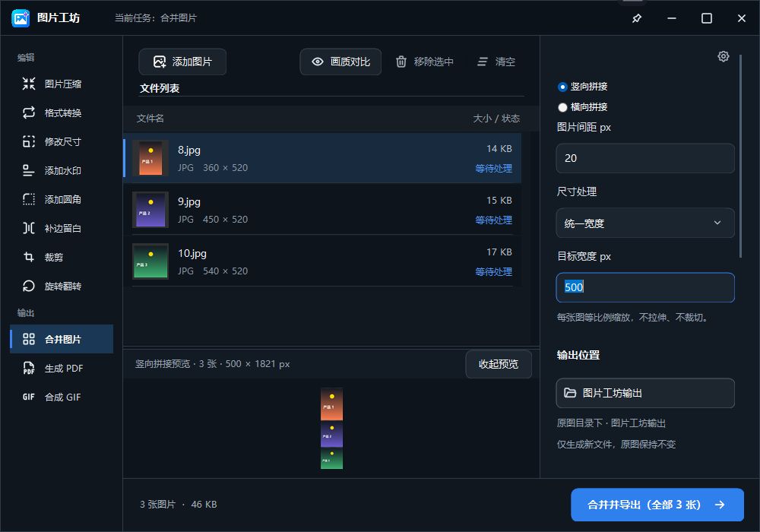Minimize the 图片工坊 window
The image size is (760, 532).
click(x=672, y=18)
